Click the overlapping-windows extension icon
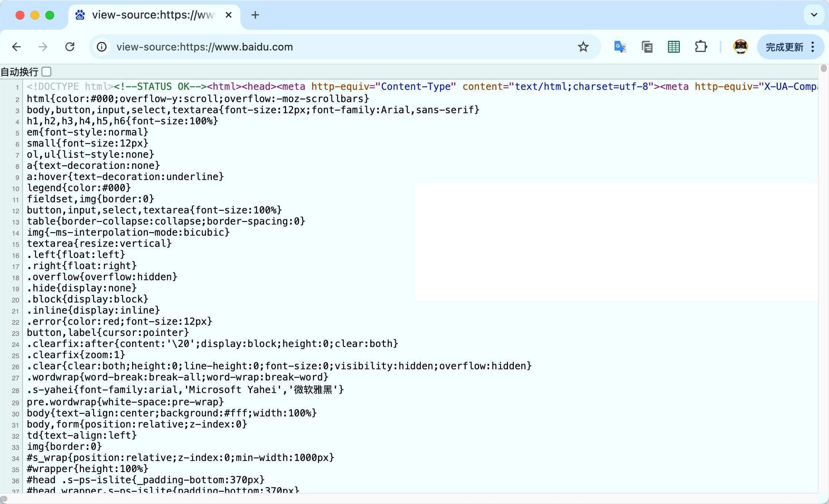The height and width of the screenshot is (504, 829). 647,47
